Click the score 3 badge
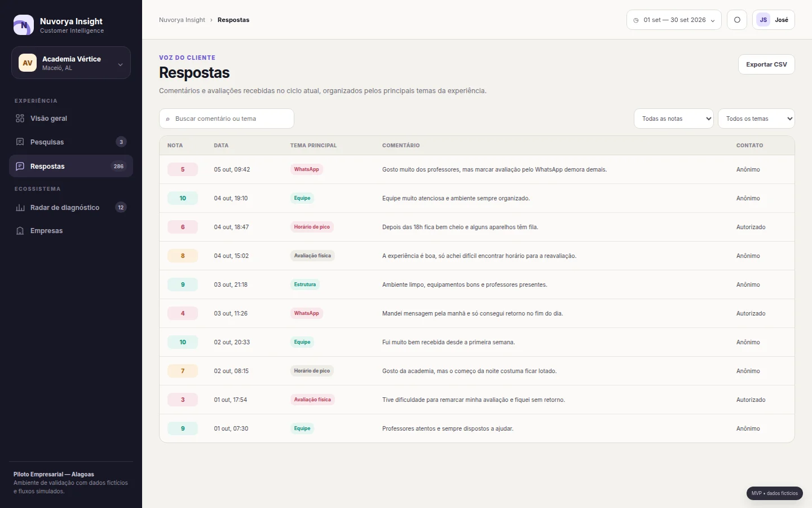Viewport: 812px width, 508px height. point(183,400)
